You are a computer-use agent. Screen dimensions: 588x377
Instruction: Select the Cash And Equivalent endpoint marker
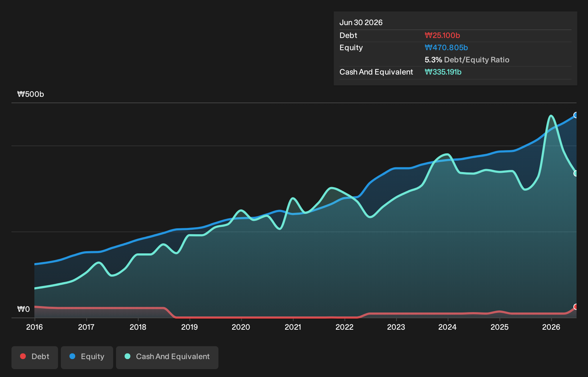point(576,173)
